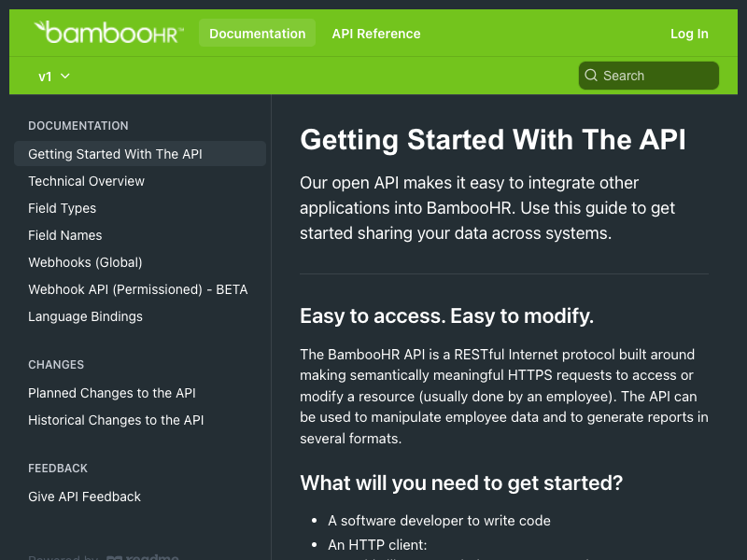747x560 pixels.
Task: View Planned Changes to the API
Action: click(x=112, y=393)
